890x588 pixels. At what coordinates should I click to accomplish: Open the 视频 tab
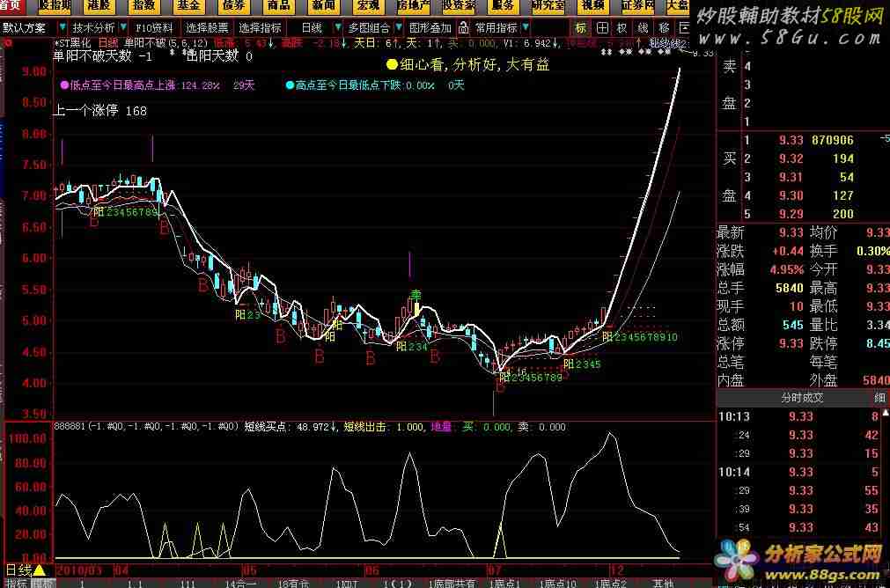tap(592, 6)
